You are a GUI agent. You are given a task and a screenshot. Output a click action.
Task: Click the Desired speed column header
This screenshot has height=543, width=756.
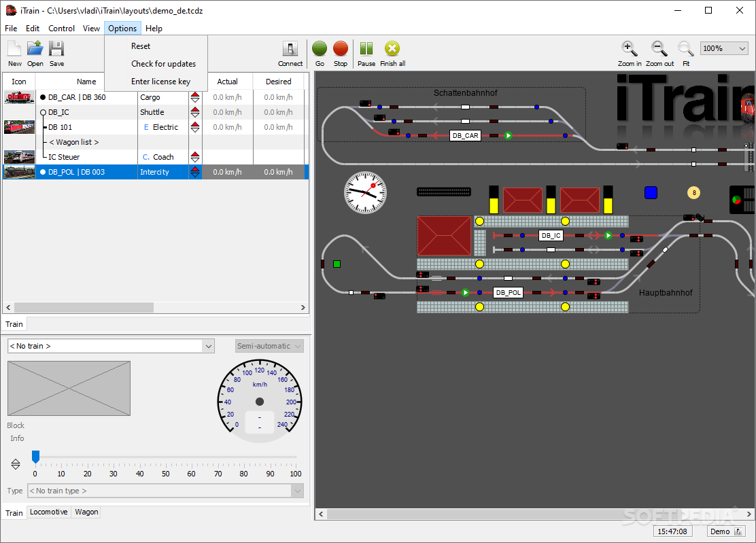pos(279,82)
